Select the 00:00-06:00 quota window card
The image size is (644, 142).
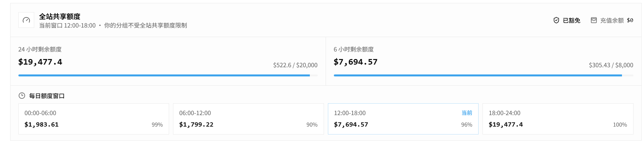(x=94, y=119)
